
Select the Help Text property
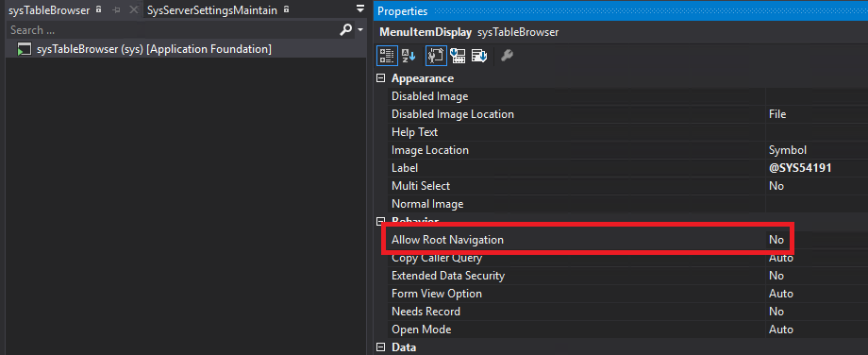[414, 132]
